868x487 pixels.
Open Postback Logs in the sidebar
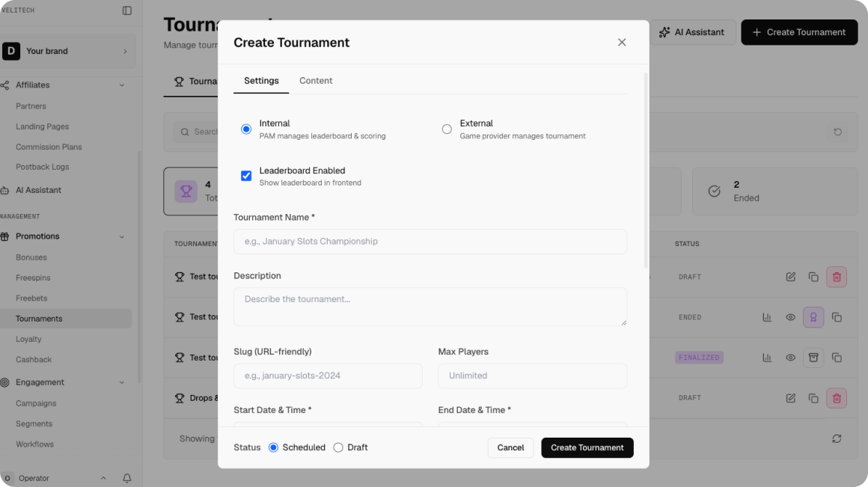point(42,167)
